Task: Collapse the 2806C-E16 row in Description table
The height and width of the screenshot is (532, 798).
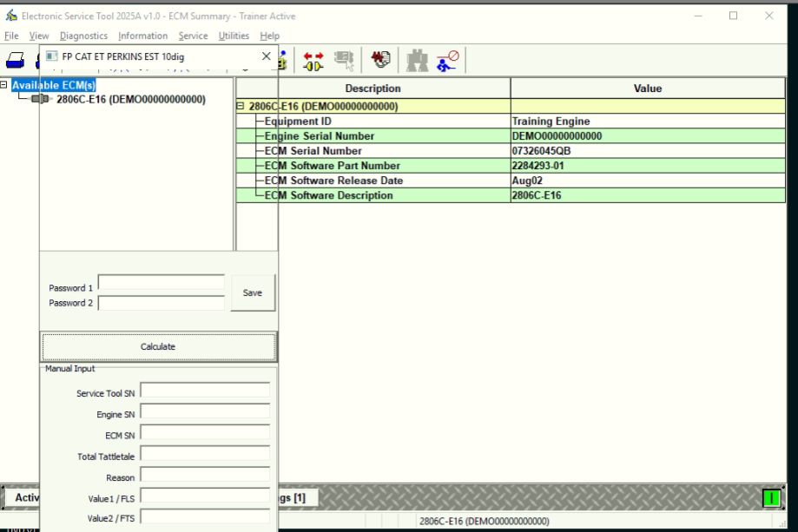Action: coord(241,107)
